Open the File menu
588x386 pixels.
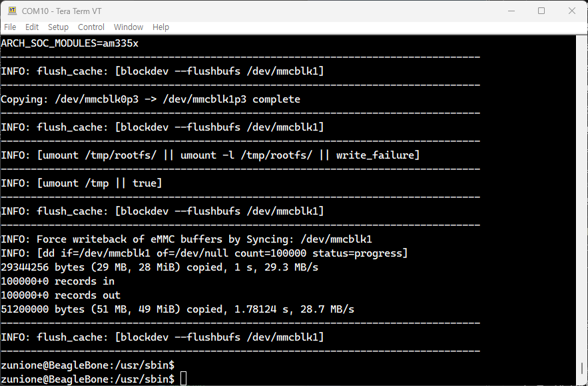pyautogui.click(x=10, y=27)
